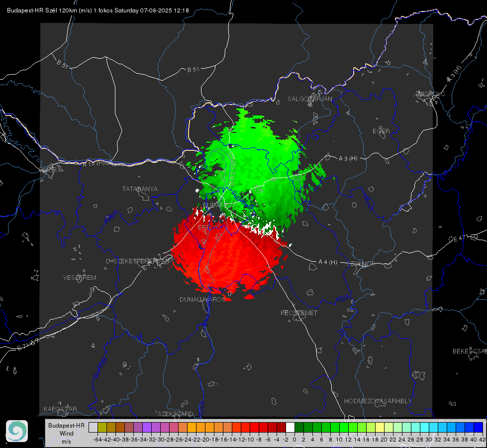Click the HÓDMEZŐVÁSÁRHELY city label

378,401
